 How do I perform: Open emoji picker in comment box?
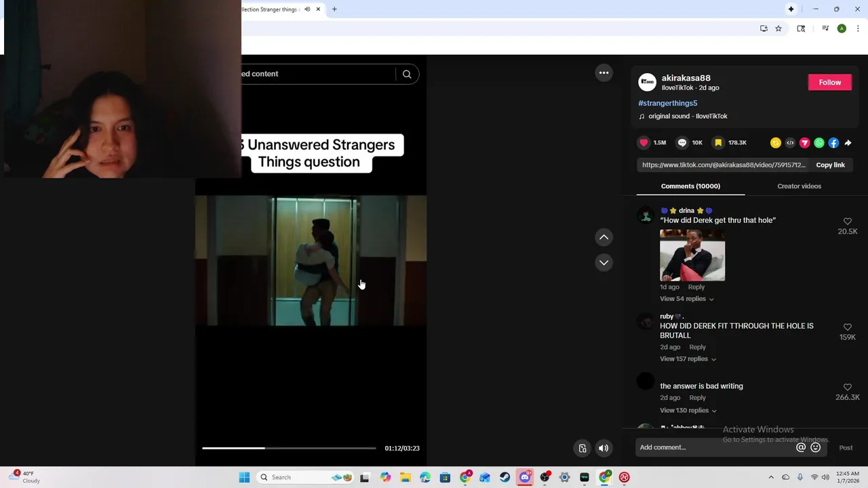816,447
